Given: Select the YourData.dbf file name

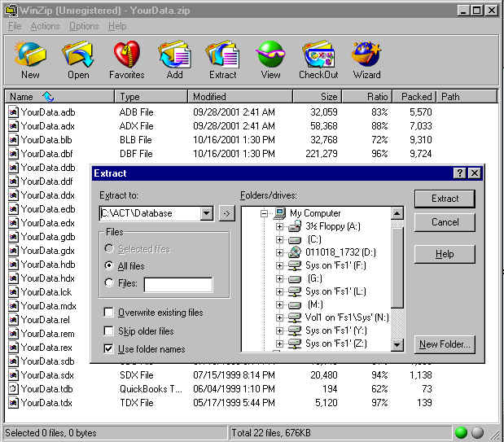Looking at the screenshot, I should point(47,154).
